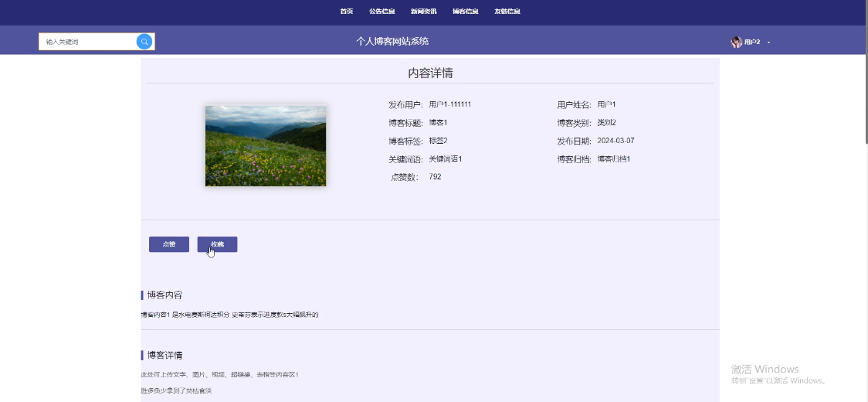Open the 博客信息 menu item
Image resolution: width=868 pixels, height=402 pixels.
point(466,11)
